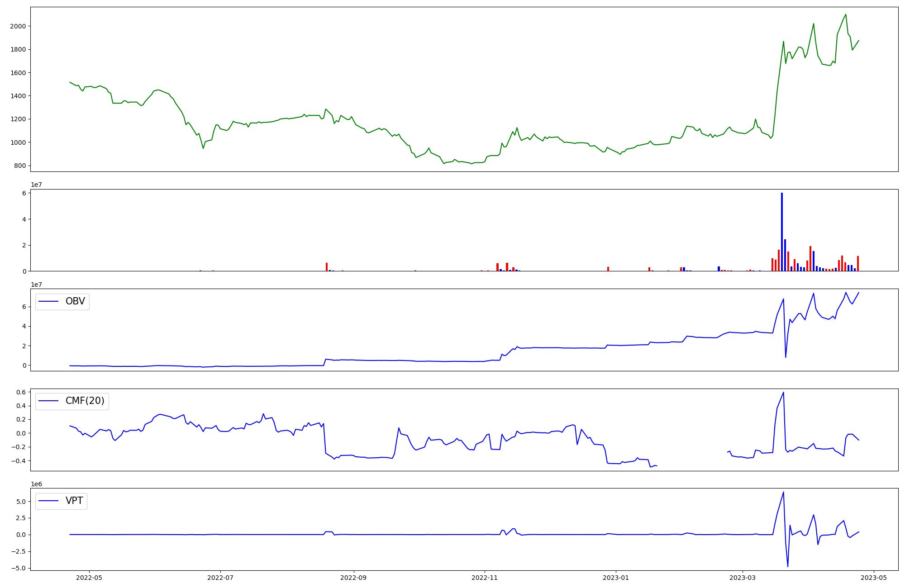Click the OBV legend label

pos(75,301)
